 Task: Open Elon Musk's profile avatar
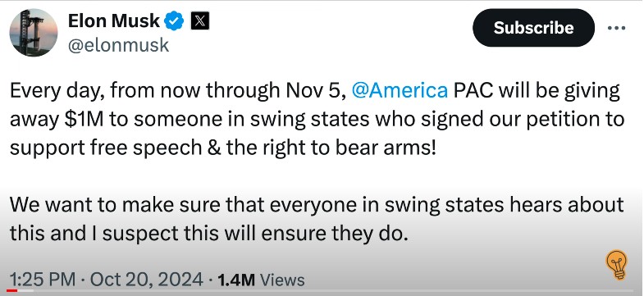pyautogui.click(x=34, y=33)
